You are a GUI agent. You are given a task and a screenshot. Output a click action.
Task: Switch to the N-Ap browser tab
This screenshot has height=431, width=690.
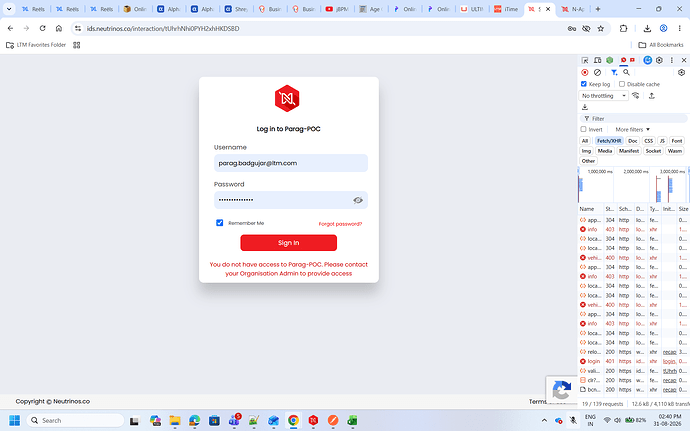[573, 9]
